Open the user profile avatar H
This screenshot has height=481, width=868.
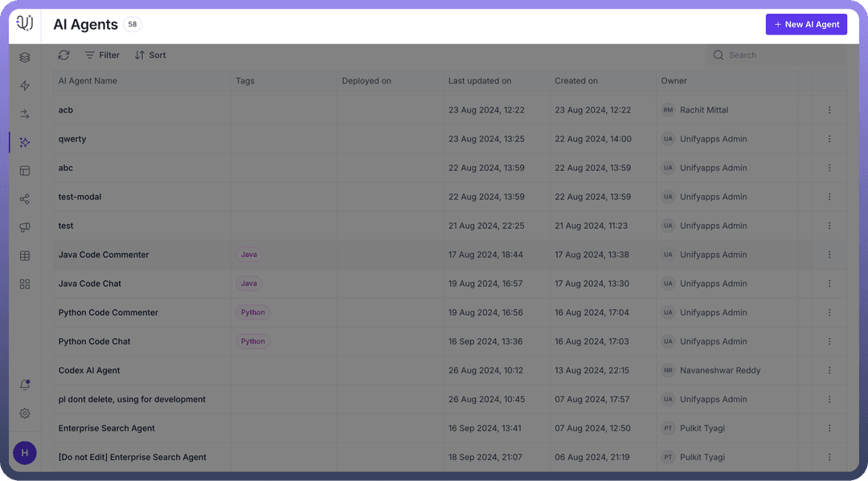[x=25, y=453]
